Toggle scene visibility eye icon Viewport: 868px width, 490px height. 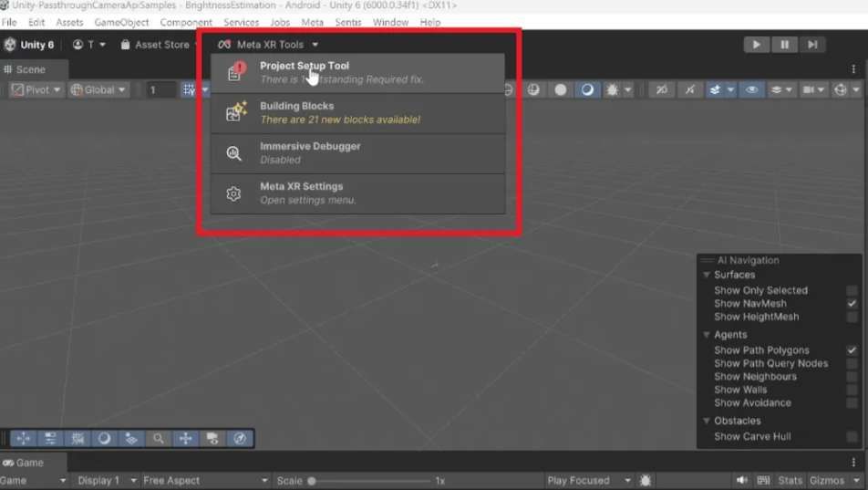click(x=751, y=89)
